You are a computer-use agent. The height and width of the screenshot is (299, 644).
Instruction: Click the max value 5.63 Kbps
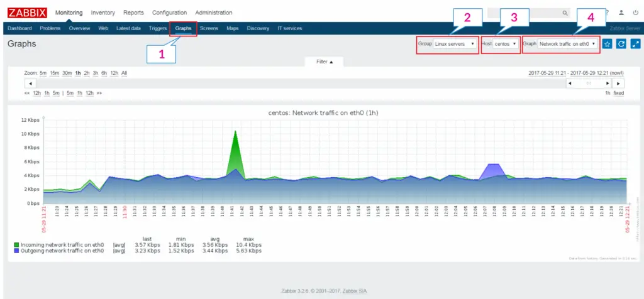pyautogui.click(x=248, y=251)
